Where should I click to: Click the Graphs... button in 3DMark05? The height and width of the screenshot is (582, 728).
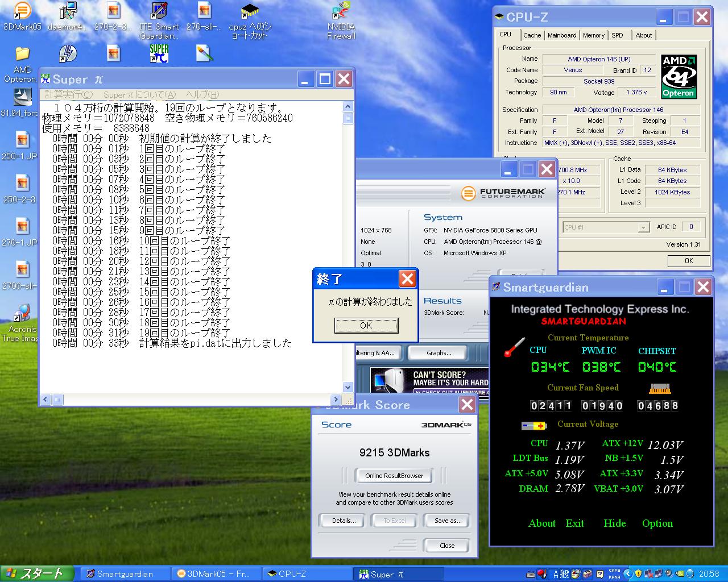(439, 353)
